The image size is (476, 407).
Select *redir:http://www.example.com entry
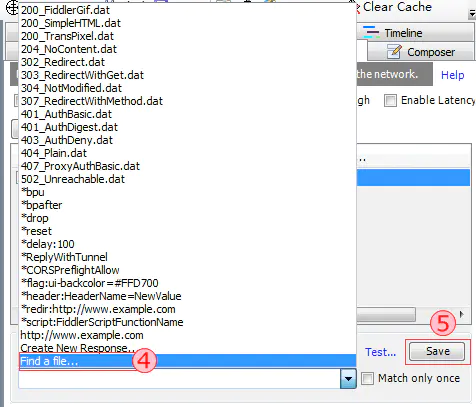[x=187, y=309]
